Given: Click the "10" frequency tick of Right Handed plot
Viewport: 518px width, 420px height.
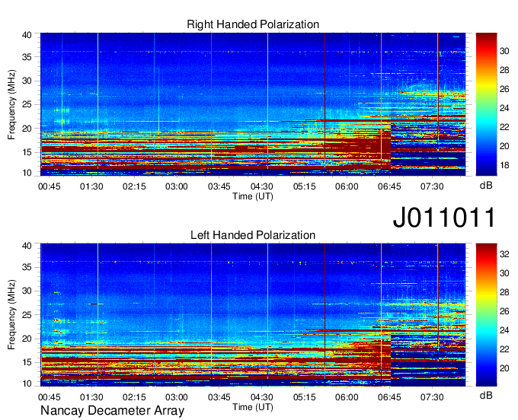Looking at the screenshot, I should (x=27, y=173).
